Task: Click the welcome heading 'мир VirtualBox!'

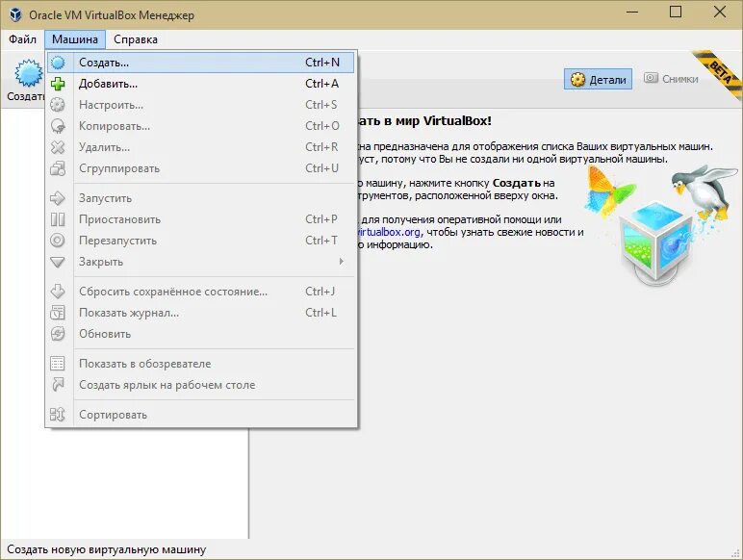Action: [444, 121]
